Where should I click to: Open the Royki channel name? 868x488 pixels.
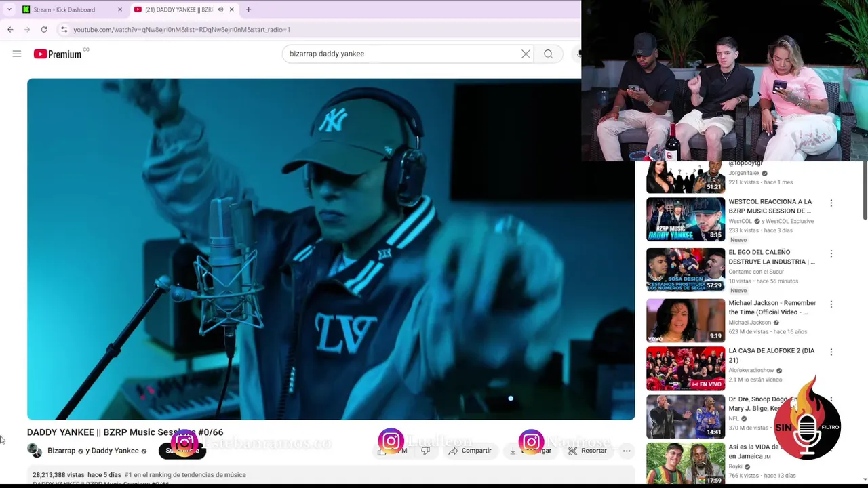(736, 466)
